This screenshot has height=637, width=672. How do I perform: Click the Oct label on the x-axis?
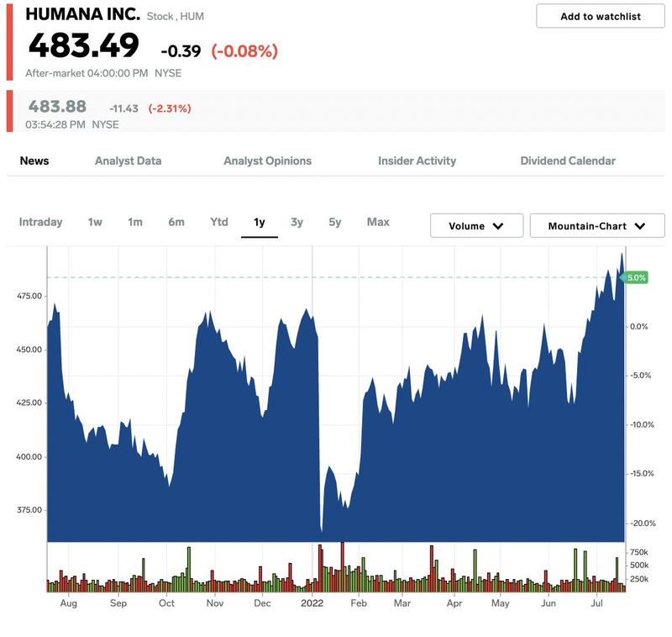[166, 603]
